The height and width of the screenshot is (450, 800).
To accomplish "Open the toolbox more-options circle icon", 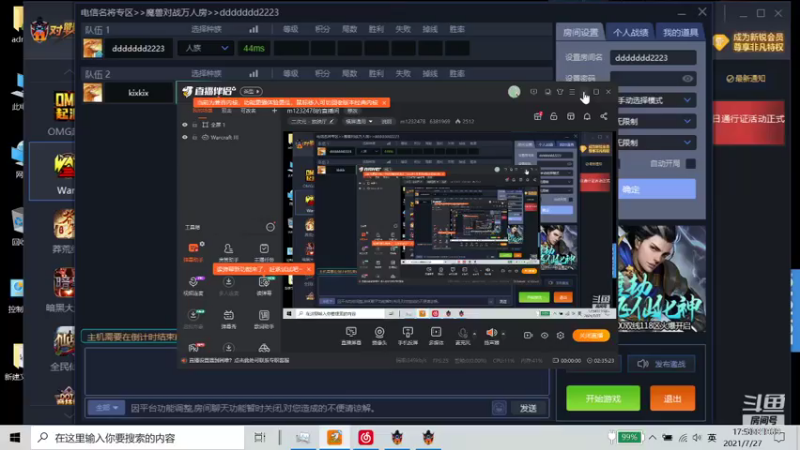I will coord(270,227).
